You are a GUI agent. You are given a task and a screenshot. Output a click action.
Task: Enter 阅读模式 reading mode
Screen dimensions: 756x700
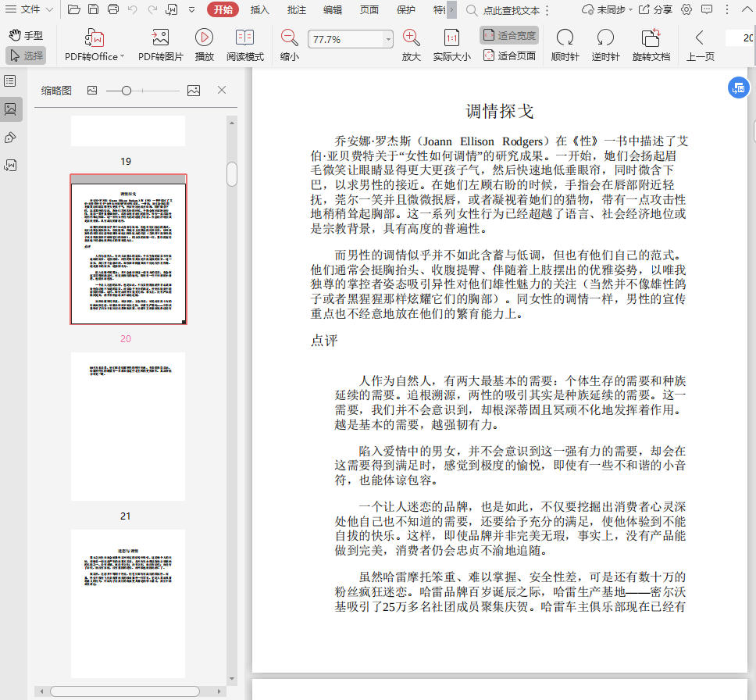pyautogui.click(x=245, y=45)
